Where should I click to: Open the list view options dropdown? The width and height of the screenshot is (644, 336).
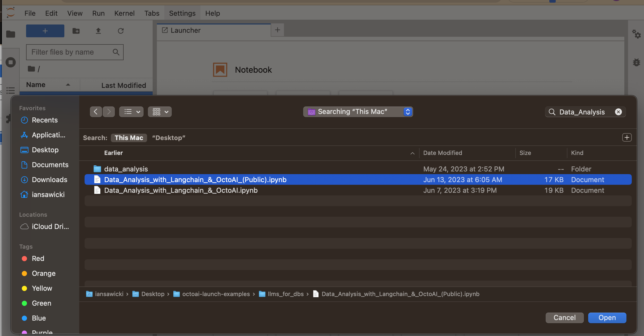point(131,112)
